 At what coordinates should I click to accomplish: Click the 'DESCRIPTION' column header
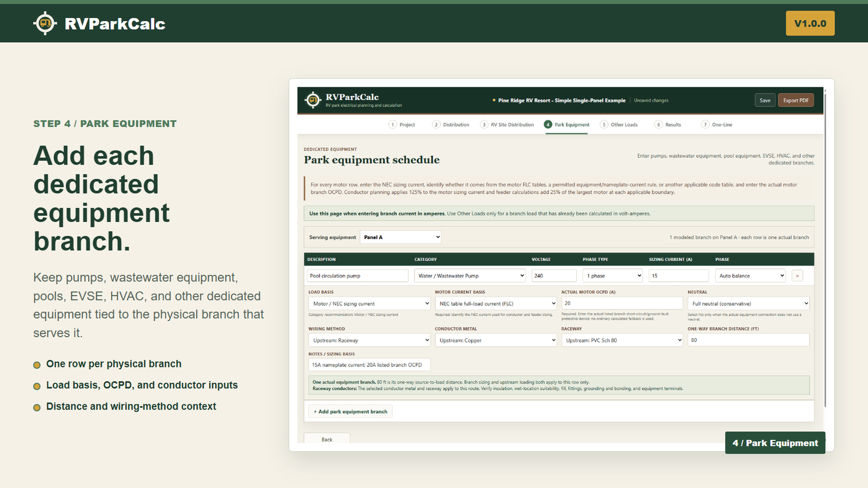point(322,259)
